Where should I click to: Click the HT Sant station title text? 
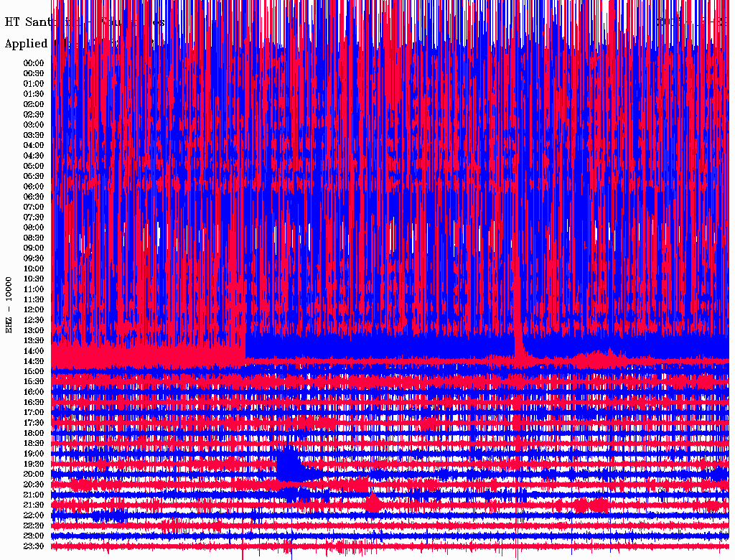click(27, 22)
